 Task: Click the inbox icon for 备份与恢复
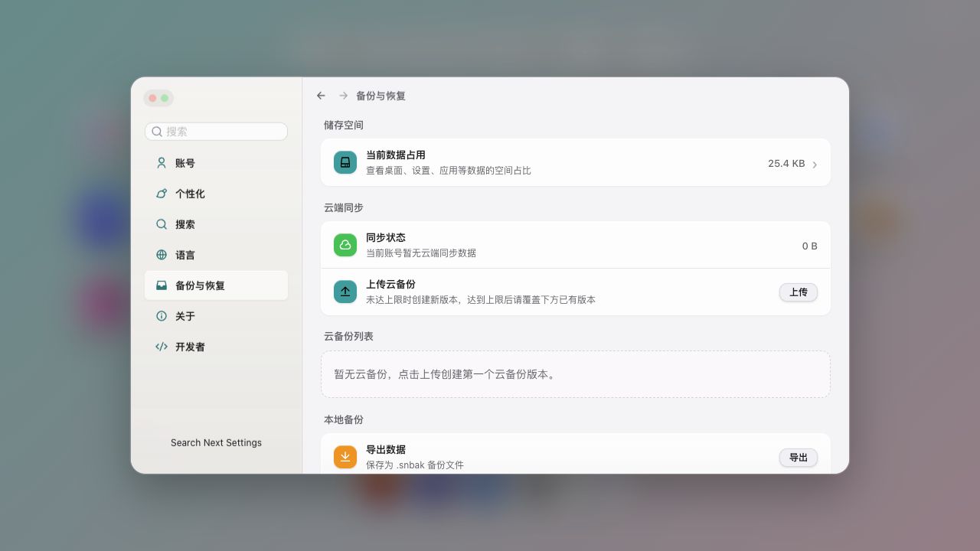[x=162, y=285]
